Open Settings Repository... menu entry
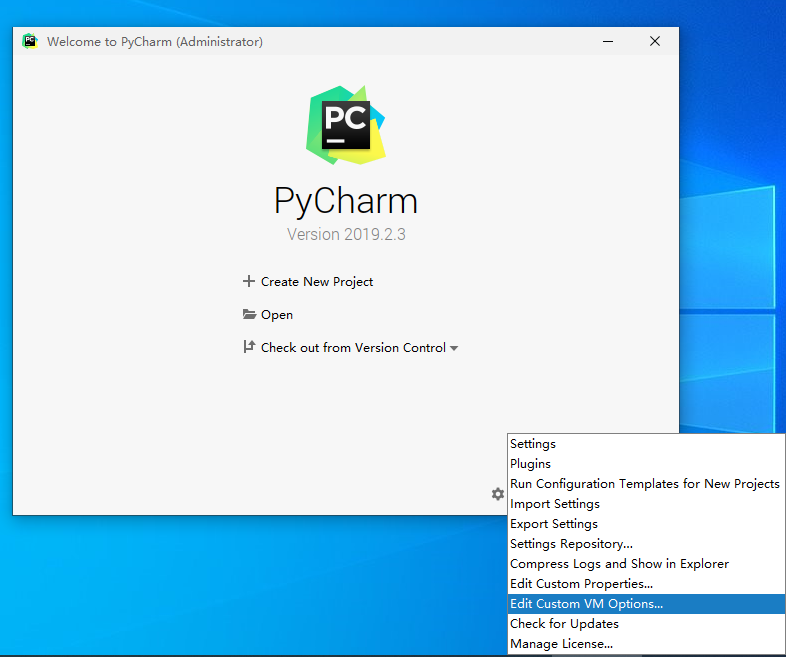The height and width of the screenshot is (657, 786). click(x=571, y=544)
